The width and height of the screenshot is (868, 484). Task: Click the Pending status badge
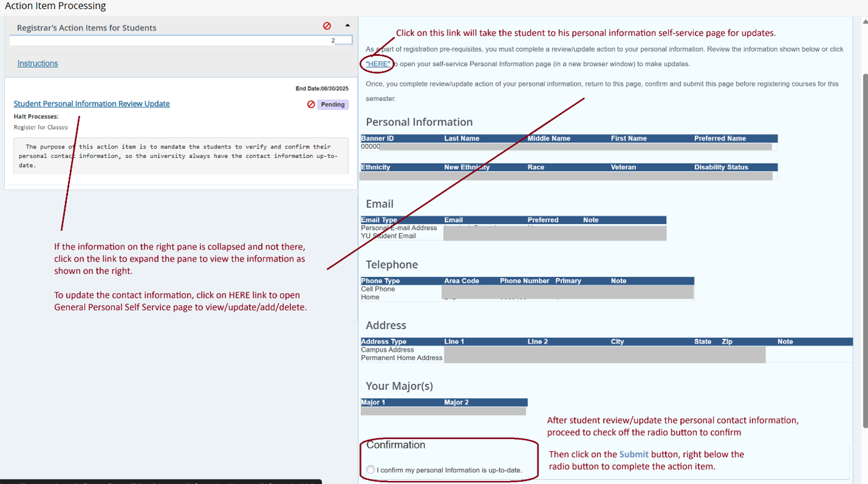point(332,104)
